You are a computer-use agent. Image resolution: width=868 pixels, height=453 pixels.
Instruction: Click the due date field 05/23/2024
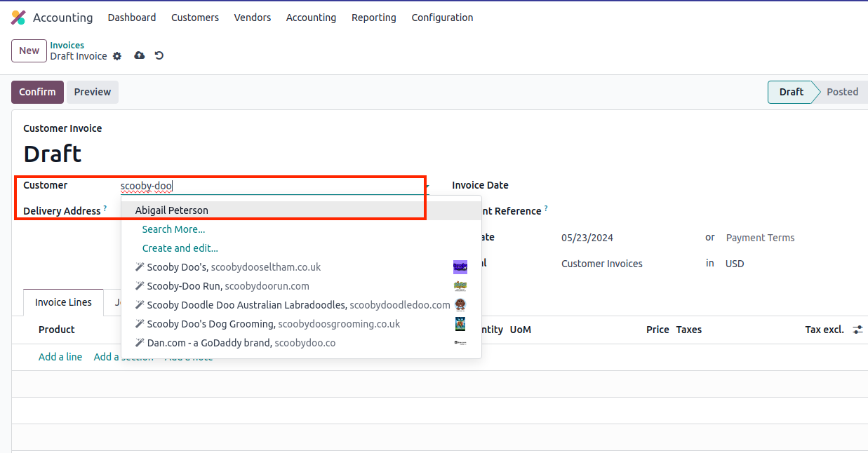coord(587,238)
